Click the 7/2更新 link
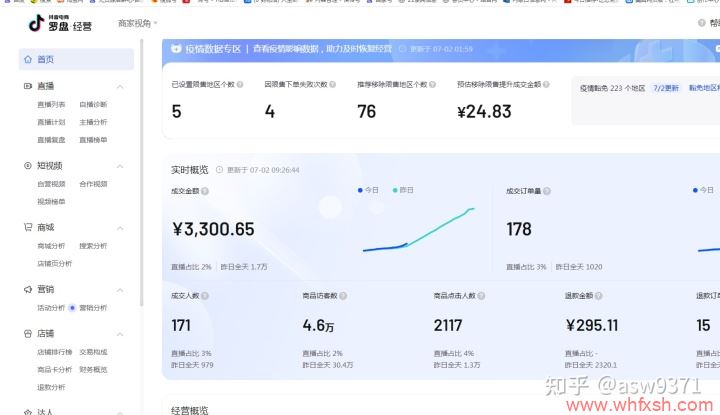The height and width of the screenshot is (415, 720). (x=666, y=88)
